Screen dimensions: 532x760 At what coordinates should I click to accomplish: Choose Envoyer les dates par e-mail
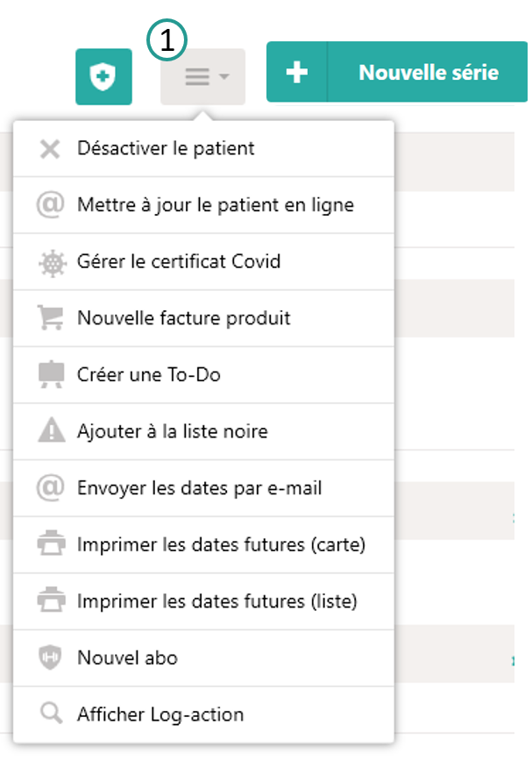[184, 488]
